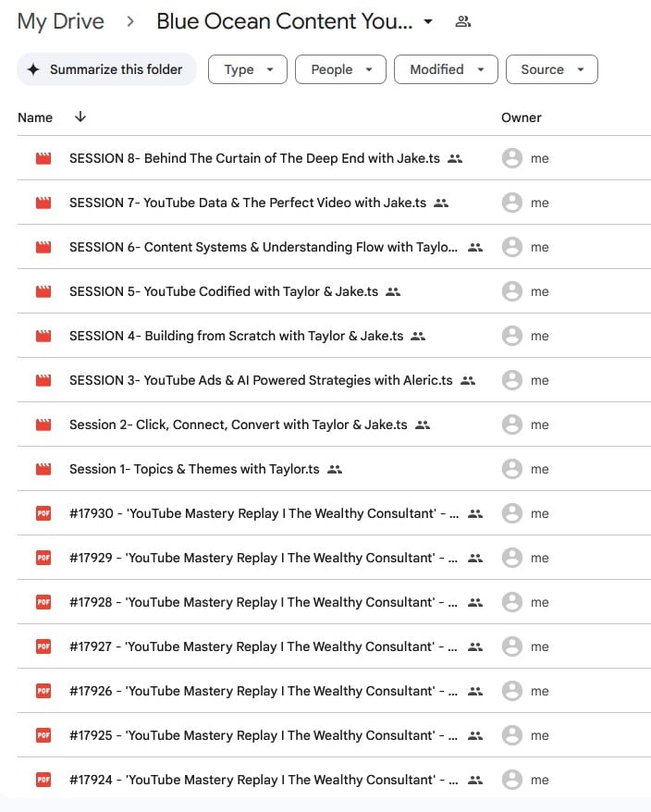
Task: Click the shared icon on #17924 row
Action: click(x=475, y=780)
